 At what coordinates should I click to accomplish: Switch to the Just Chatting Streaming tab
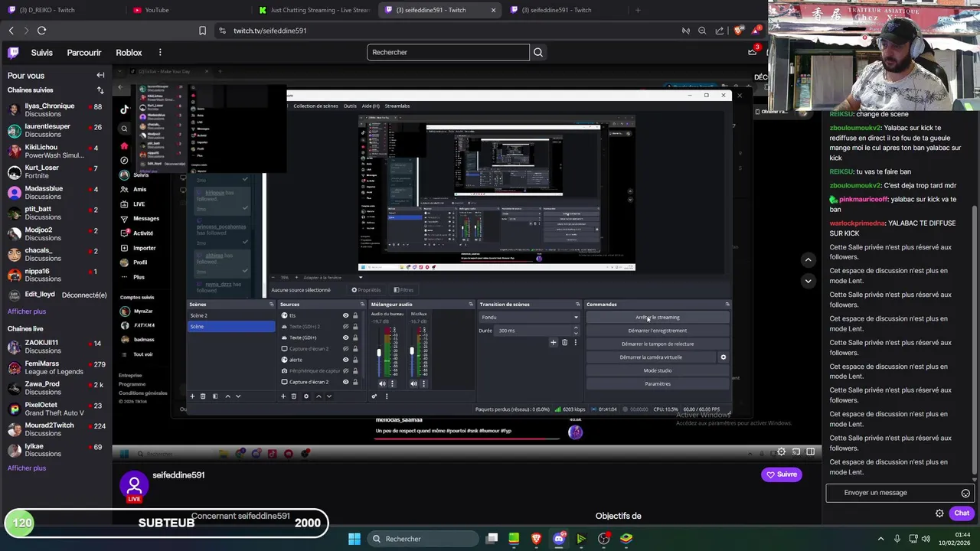click(x=314, y=10)
